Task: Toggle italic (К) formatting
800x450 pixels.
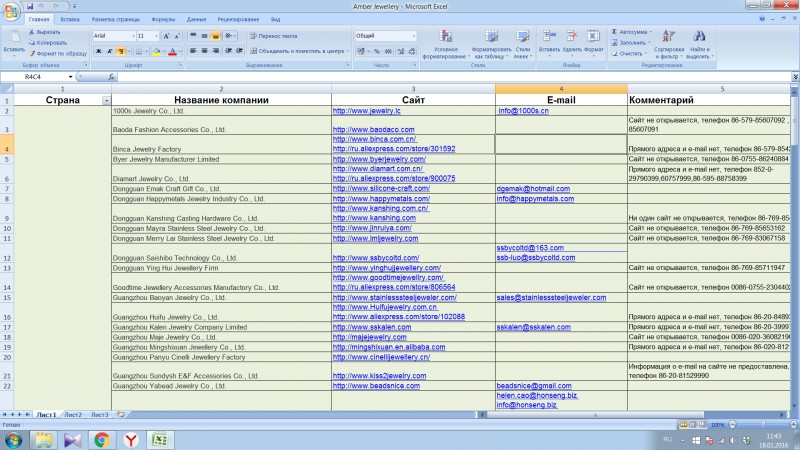Action: pyautogui.click(x=110, y=51)
